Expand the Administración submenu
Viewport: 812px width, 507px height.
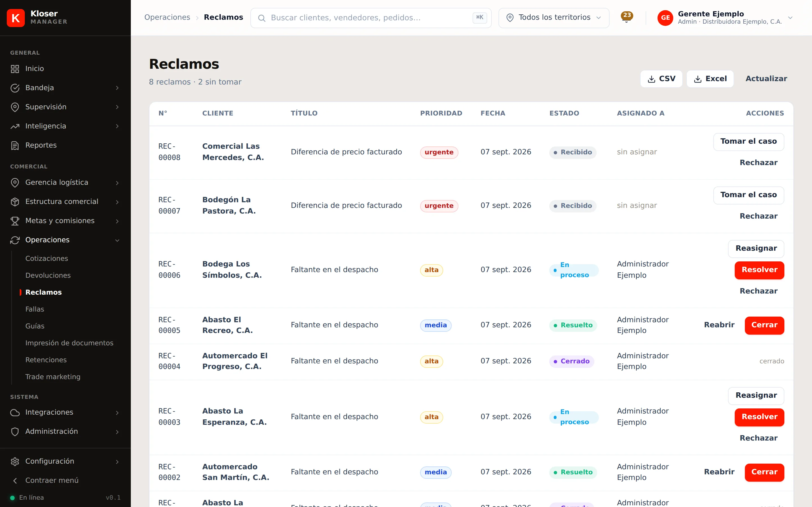coord(117,432)
